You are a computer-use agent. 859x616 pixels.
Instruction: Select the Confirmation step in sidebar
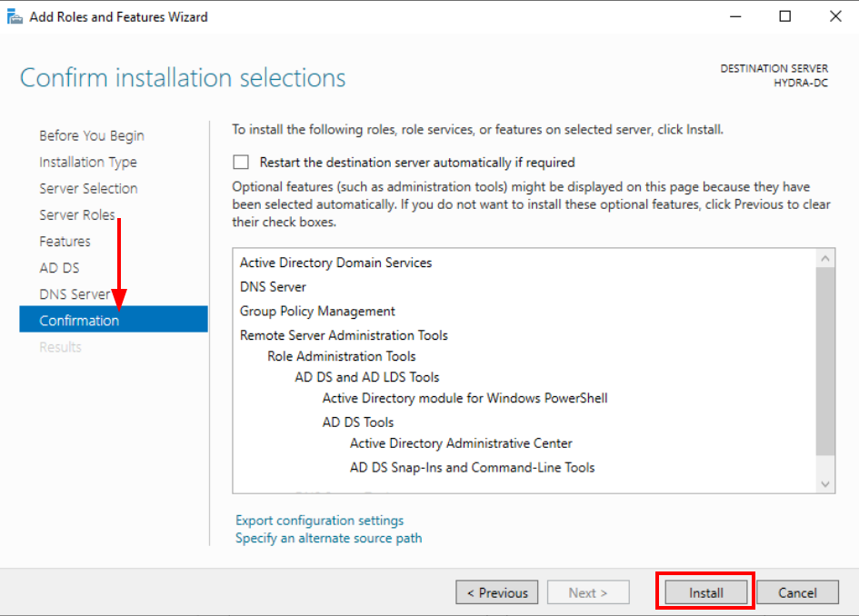(x=79, y=320)
